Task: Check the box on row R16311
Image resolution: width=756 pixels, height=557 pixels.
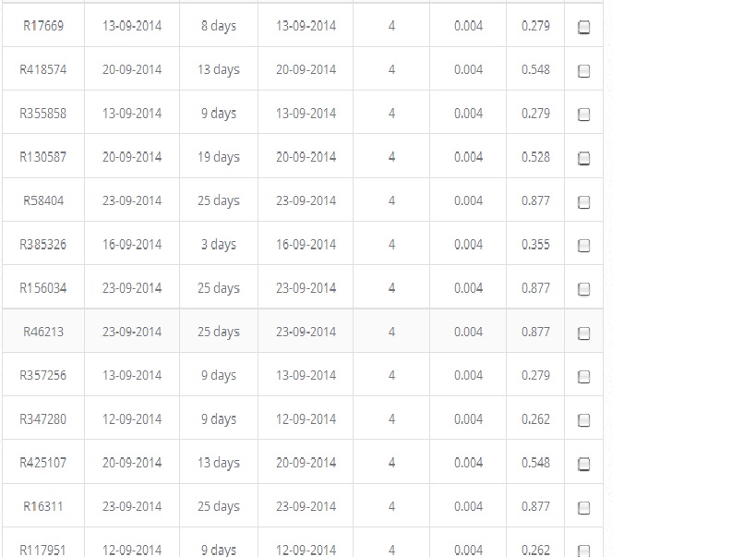Action: tap(583, 507)
